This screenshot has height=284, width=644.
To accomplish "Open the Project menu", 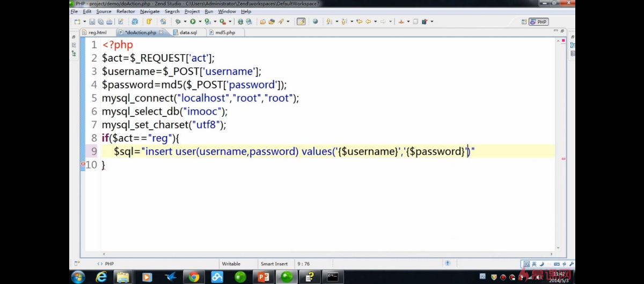I will [x=192, y=11].
